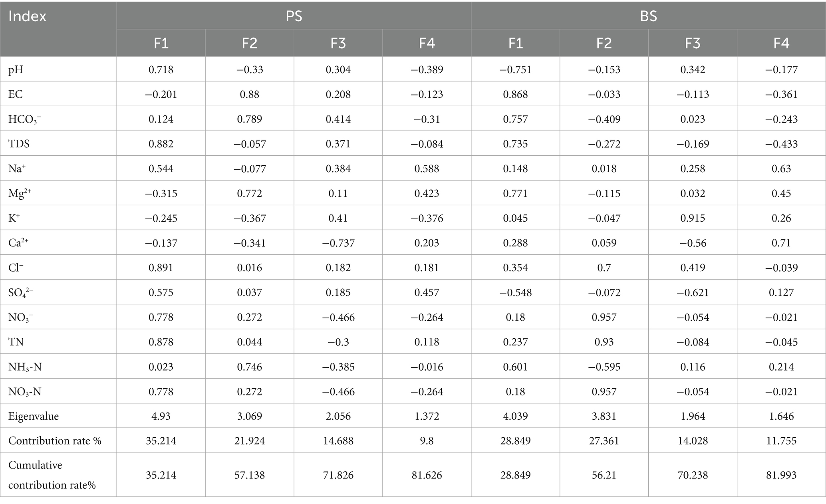Click the TN row label

pos(16,342)
